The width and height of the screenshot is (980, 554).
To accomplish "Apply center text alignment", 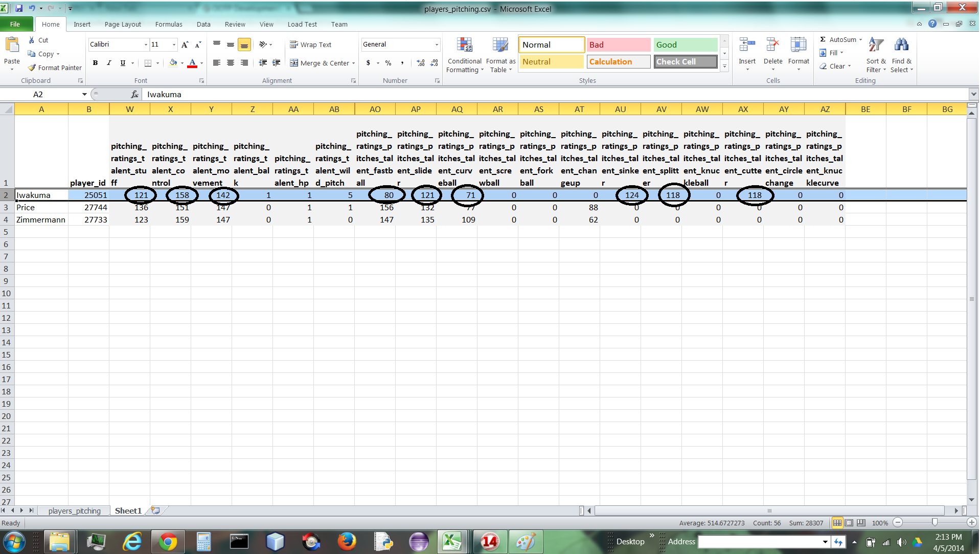I will tap(231, 63).
